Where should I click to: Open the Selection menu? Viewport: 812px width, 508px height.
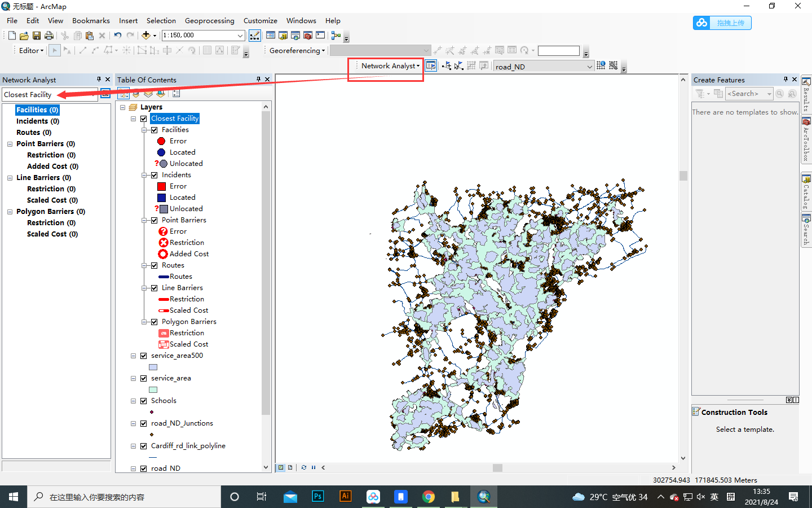tap(161, 21)
